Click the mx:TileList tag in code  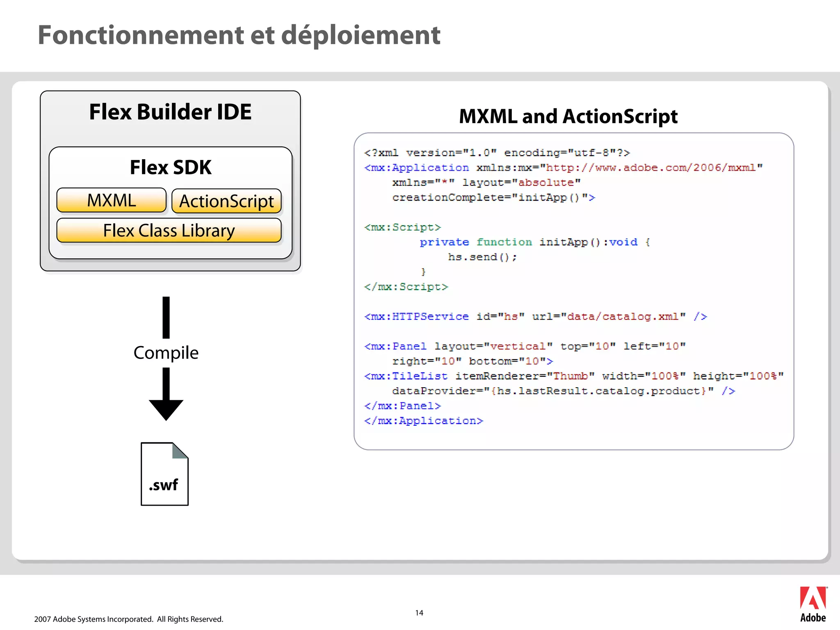pyautogui.click(x=406, y=376)
